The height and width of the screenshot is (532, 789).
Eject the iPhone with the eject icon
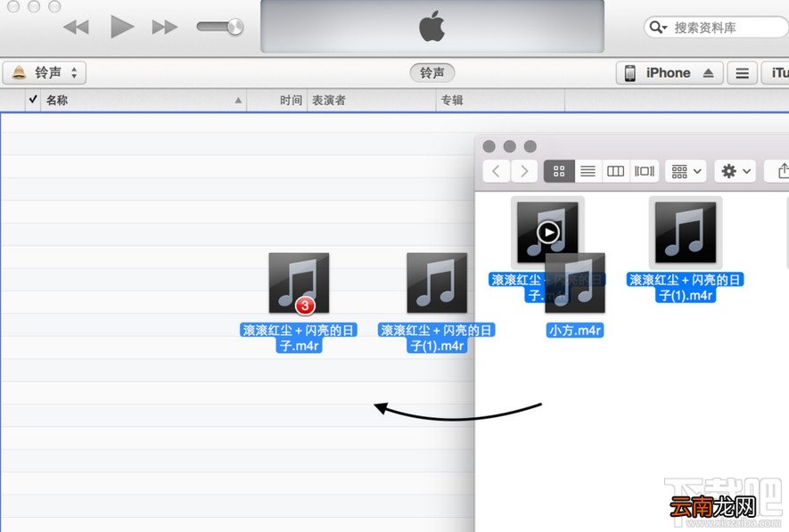[x=709, y=73]
